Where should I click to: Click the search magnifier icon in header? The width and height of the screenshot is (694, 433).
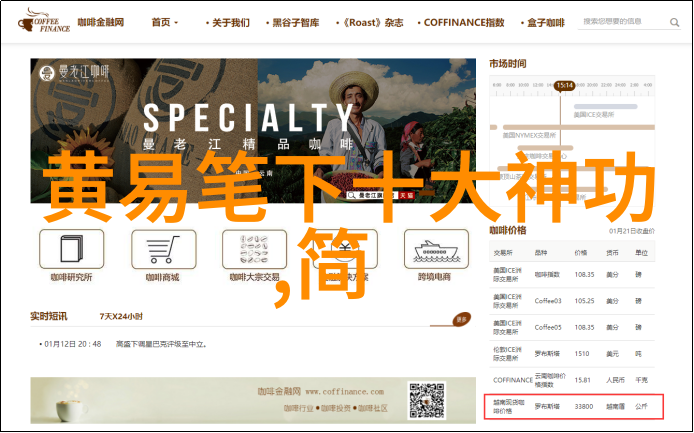click(x=674, y=22)
